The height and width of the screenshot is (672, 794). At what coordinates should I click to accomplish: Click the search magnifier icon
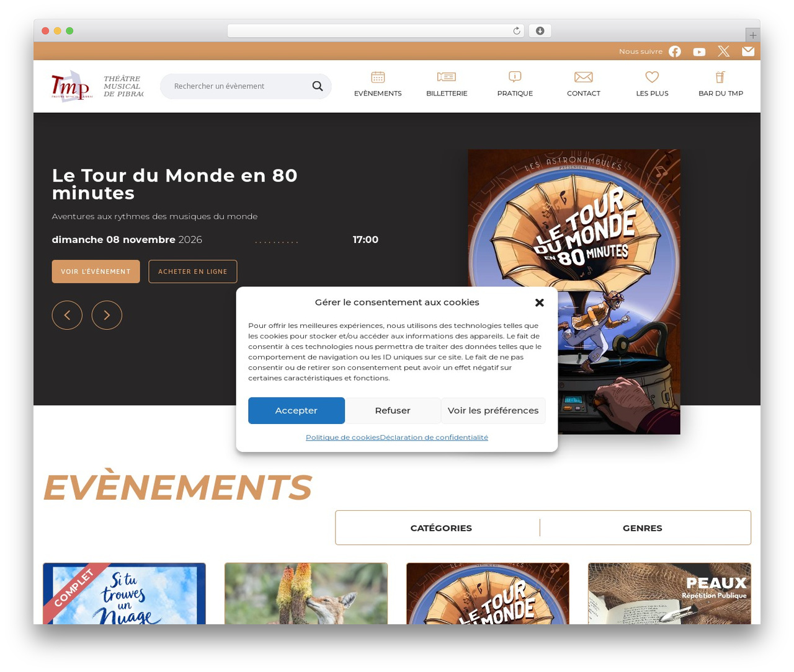coord(318,86)
